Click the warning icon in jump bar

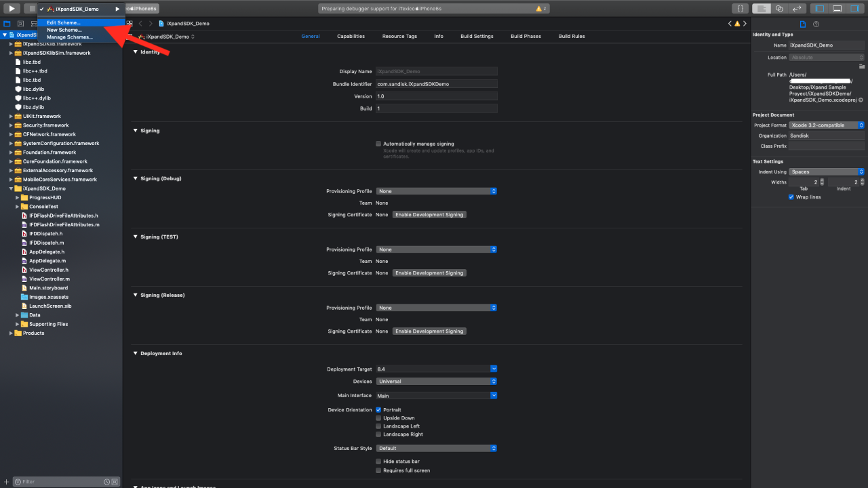(737, 24)
